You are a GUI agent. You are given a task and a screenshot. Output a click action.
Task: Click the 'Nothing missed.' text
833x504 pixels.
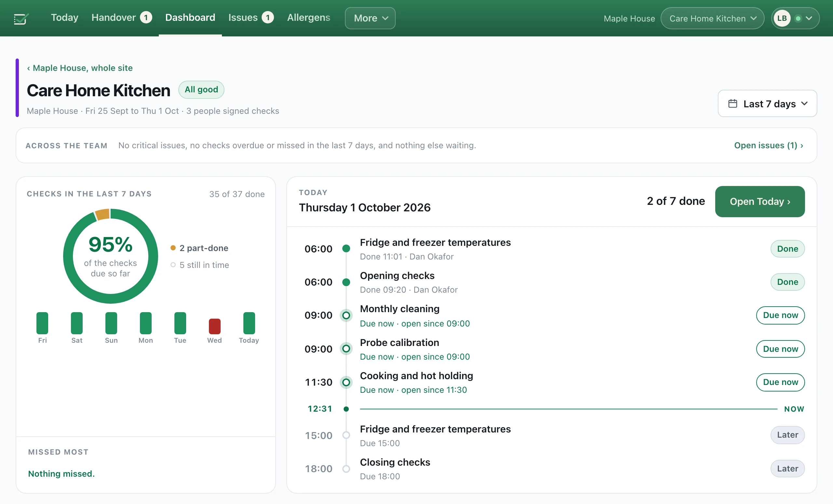pos(61,474)
